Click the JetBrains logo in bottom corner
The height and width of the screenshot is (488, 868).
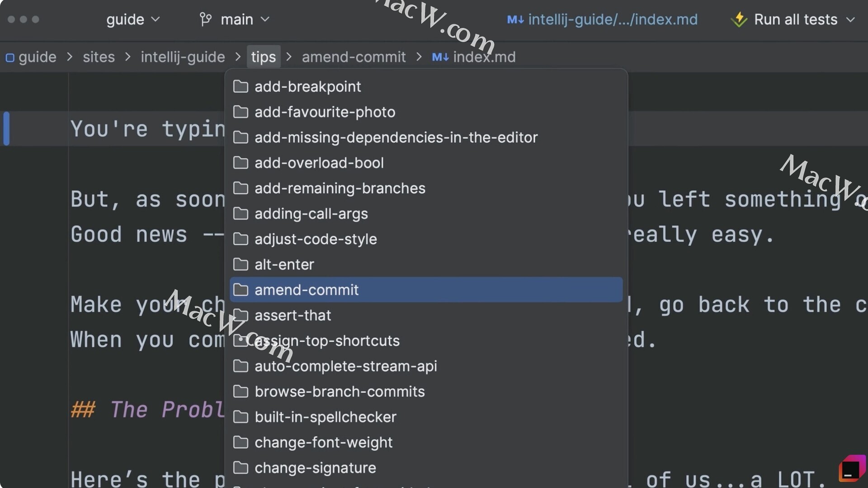pyautogui.click(x=852, y=469)
